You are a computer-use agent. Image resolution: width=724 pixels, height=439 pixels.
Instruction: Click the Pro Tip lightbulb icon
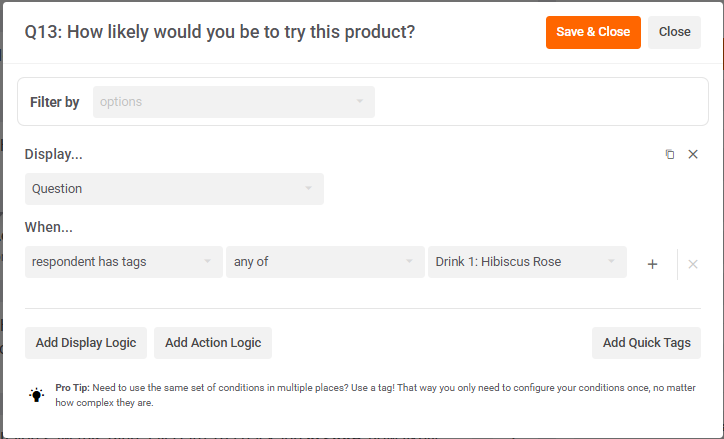[37, 395]
